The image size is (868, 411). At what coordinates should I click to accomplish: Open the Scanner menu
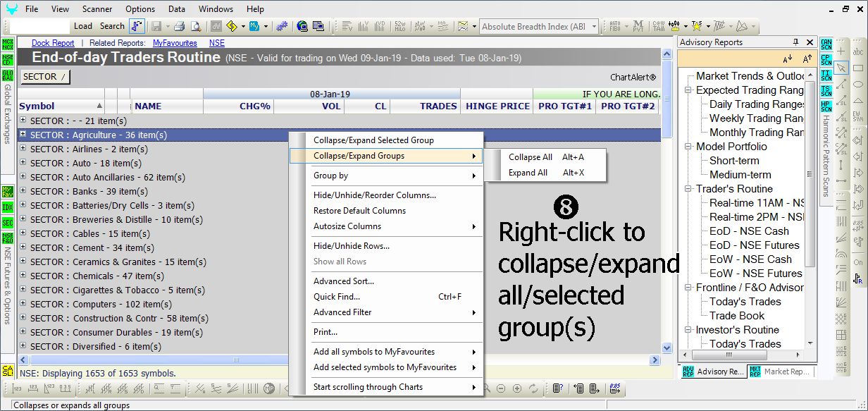coord(97,9)
